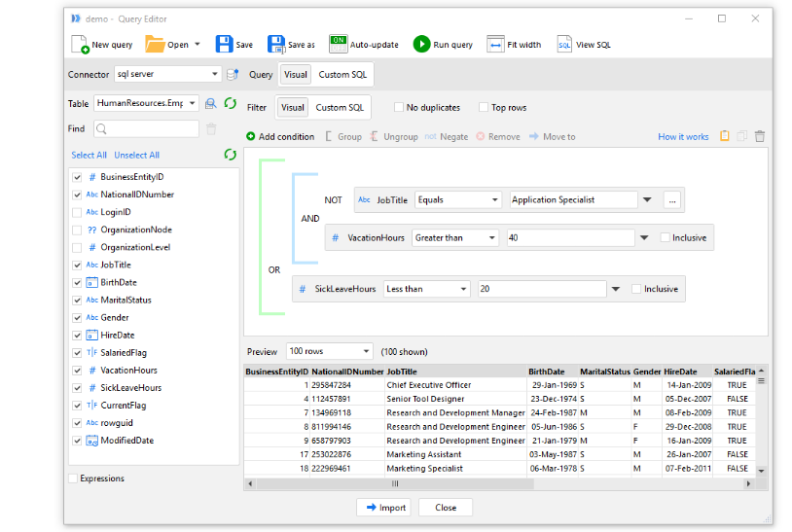Open the Table HumanResources dropdown
Viewport: 792px width, 532px height.
tap(146, 103)
